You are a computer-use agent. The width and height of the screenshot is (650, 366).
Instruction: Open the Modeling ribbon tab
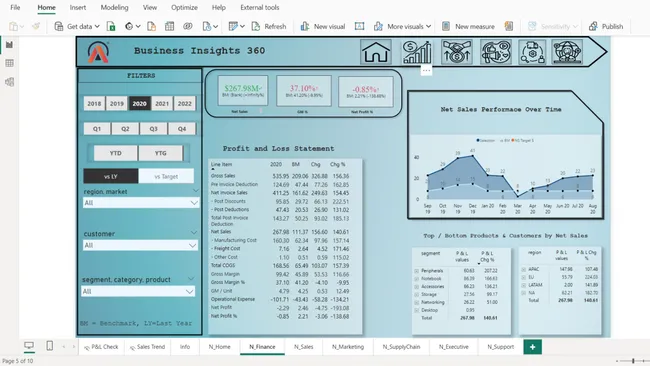(114, 7)
